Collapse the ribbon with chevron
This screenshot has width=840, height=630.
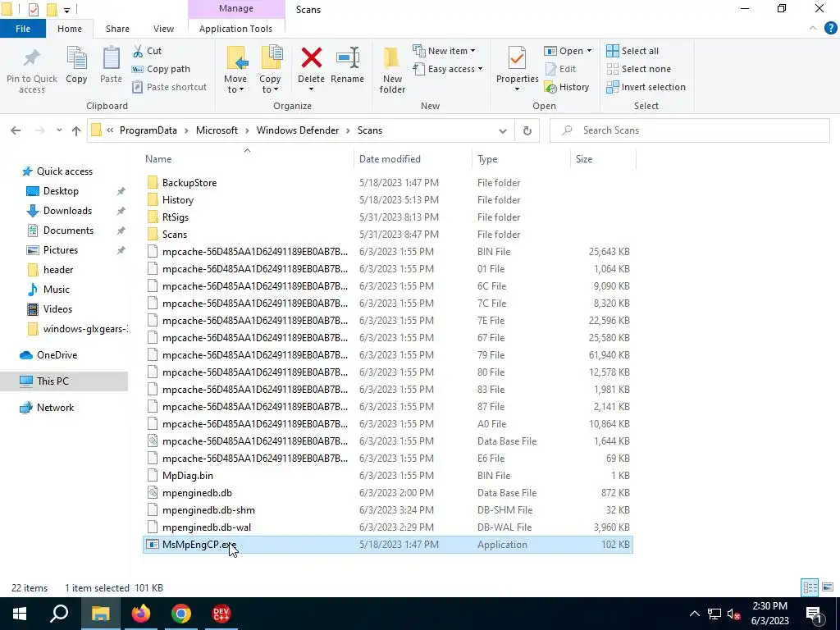click(813, 29)
